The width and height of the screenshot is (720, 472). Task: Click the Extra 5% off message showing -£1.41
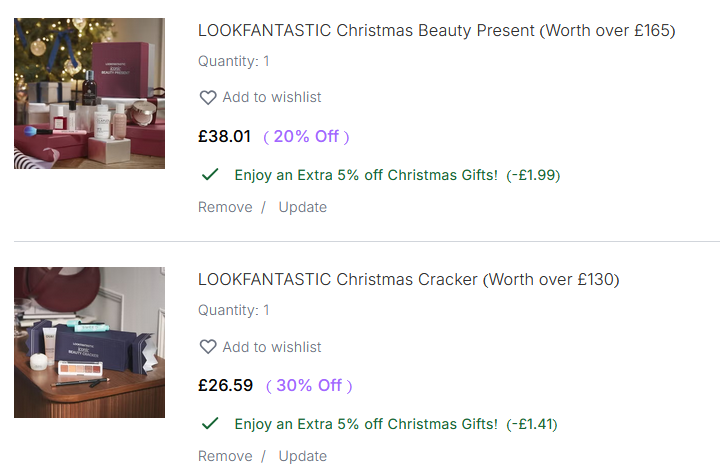(x=395, y=424)
